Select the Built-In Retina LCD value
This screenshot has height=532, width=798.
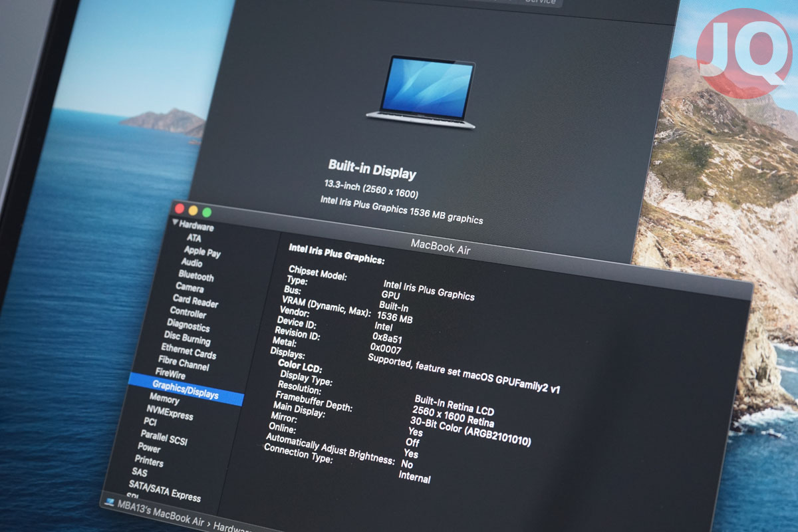[x=455, y=405]
